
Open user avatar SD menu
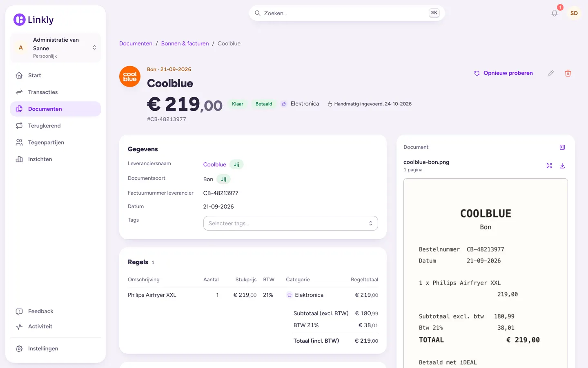coord(574,13)
